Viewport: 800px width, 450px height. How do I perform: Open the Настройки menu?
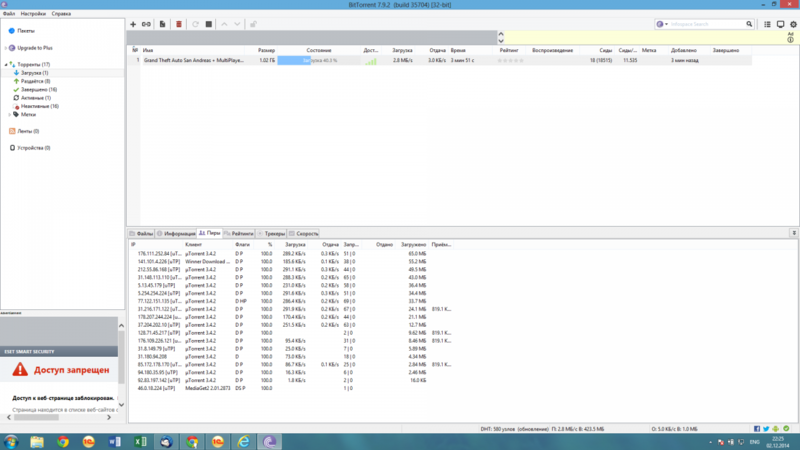[x=32, y=14]
